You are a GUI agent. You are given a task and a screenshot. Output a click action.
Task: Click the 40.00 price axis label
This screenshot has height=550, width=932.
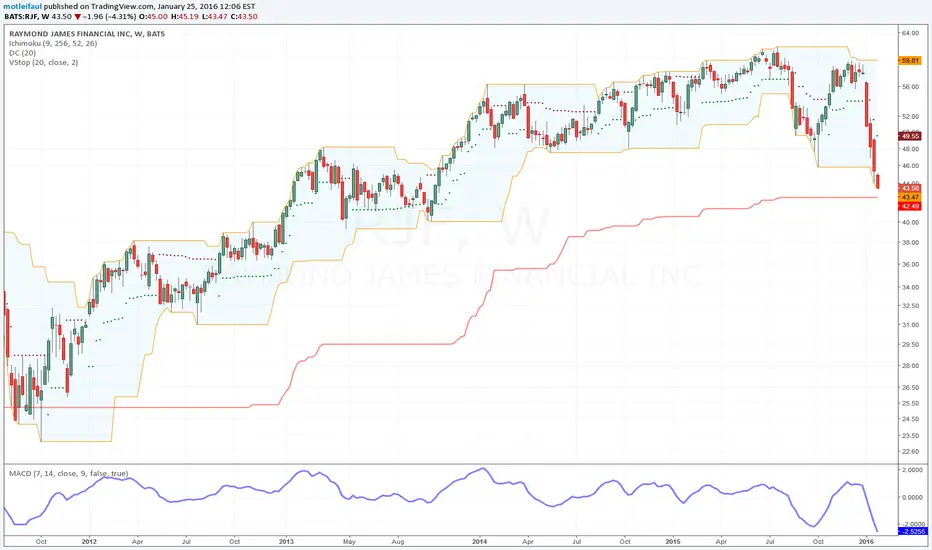pos(910,222)
